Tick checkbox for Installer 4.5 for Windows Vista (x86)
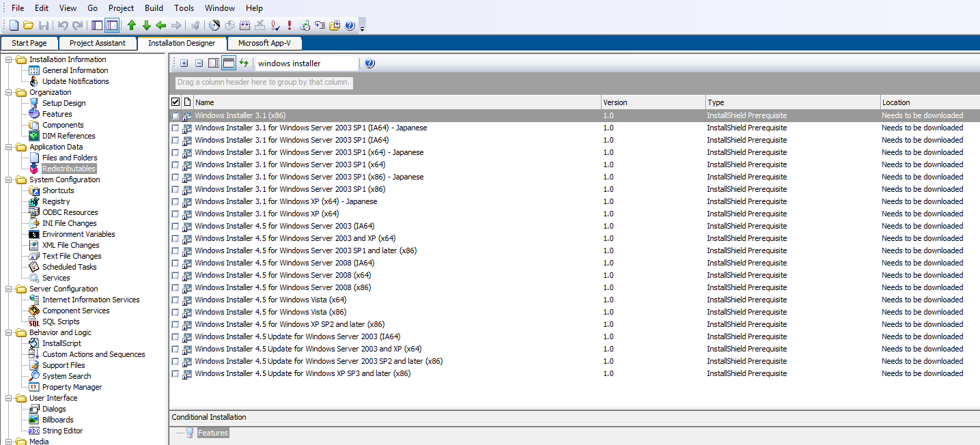Viewport: 980px width, 445px height. tap(176, 312)
